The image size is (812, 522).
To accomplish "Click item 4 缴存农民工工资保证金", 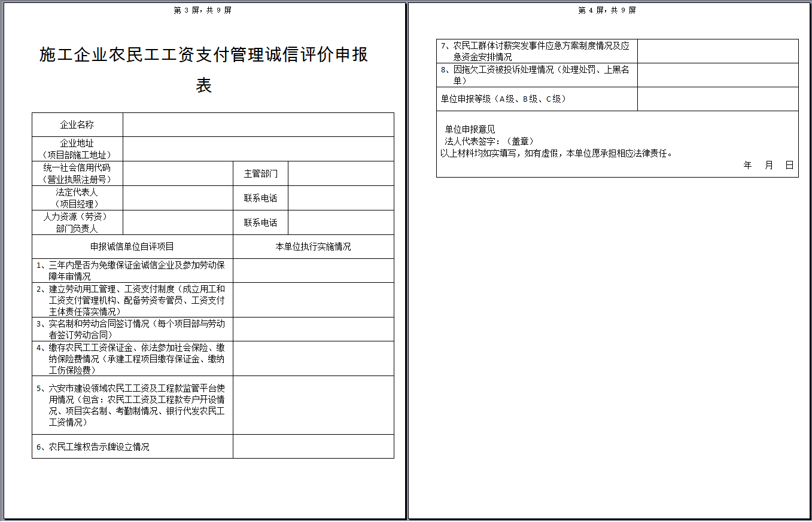I will (132, 359).
